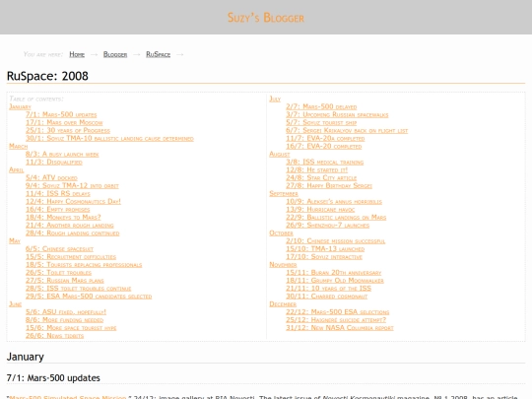Open 18/4: Monkeys to Mars?

pyautogui.click(x=63, y=217)
